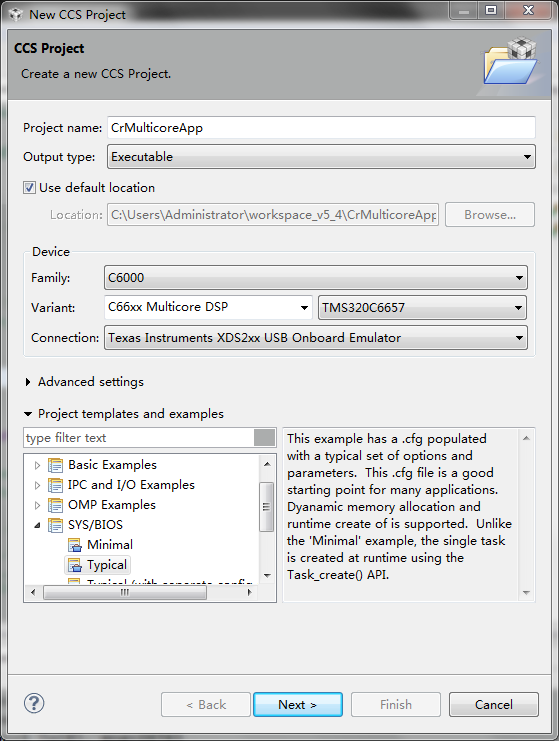
Task: Select the Typical template icon
Action: 75,565
